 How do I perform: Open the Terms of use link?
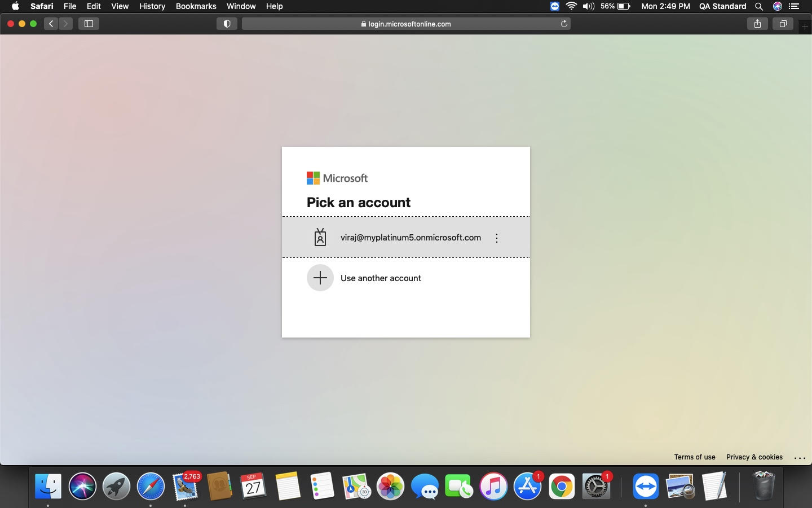[695, 457]
